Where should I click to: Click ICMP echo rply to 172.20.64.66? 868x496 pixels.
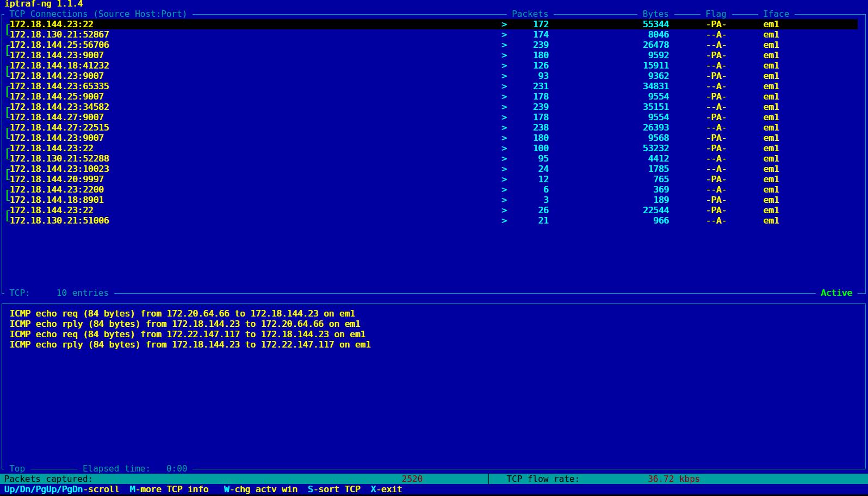click(x=185, y=324)
